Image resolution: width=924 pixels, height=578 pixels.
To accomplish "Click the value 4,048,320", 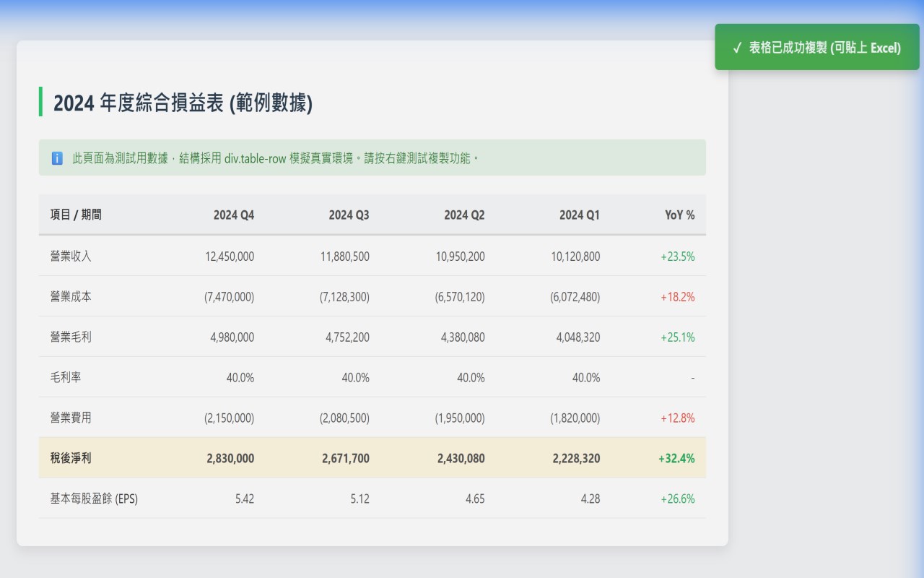I will pos(578,337).
